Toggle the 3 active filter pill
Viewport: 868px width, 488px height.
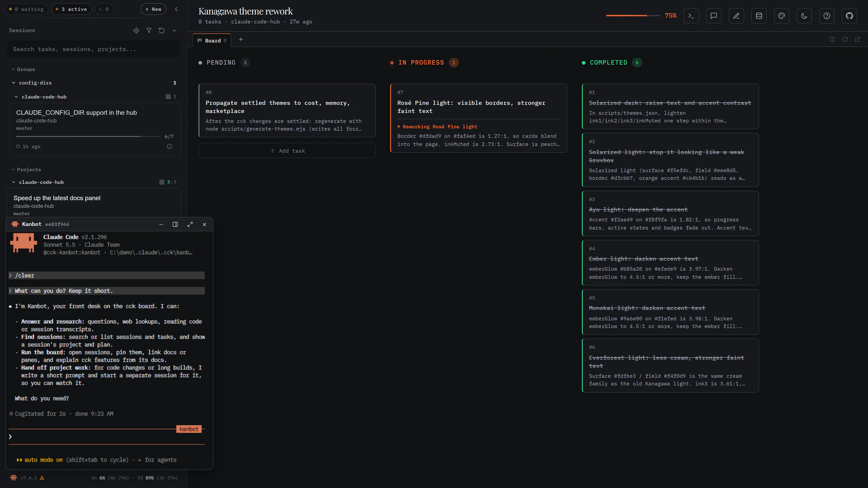(x=71, y=9)
